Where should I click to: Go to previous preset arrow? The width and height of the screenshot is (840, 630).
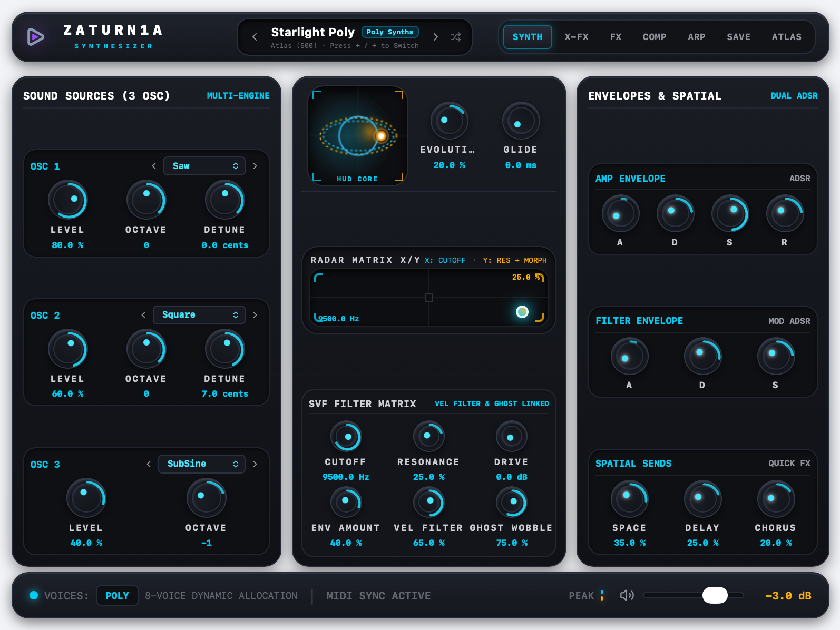[255, 37]
